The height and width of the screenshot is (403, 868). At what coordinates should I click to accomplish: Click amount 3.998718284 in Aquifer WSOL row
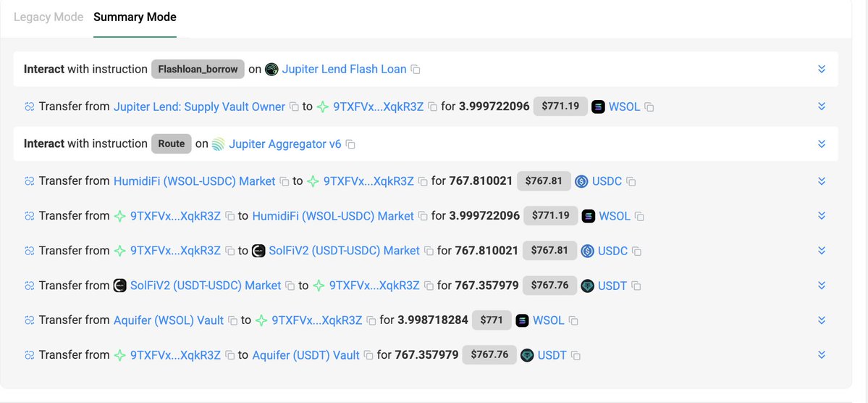tap(433, 320)
